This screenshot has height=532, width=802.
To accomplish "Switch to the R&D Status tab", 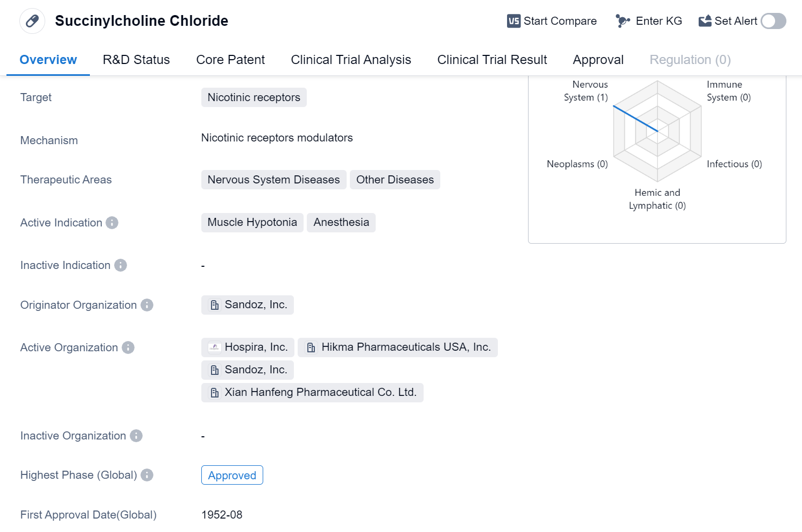I will coord(136,60).
